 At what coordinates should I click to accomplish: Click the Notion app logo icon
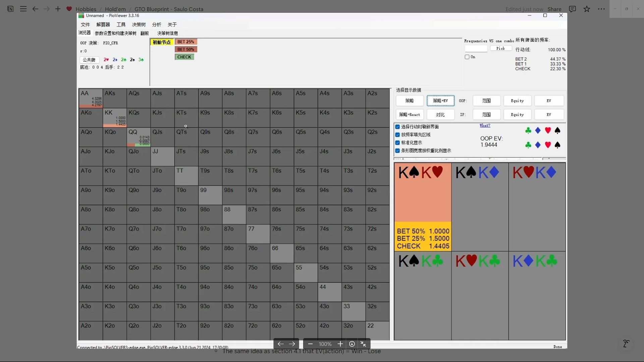(10, 9)
